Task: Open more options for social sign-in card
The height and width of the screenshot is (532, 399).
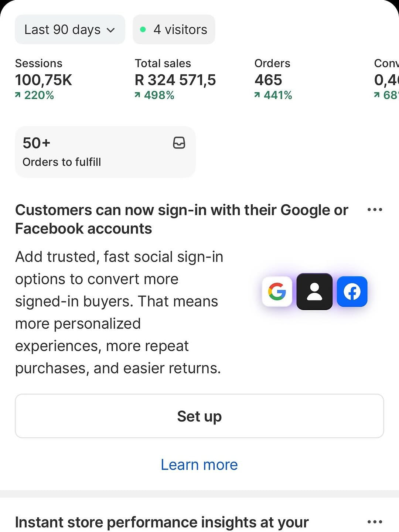Action: (x=375, y=210)
